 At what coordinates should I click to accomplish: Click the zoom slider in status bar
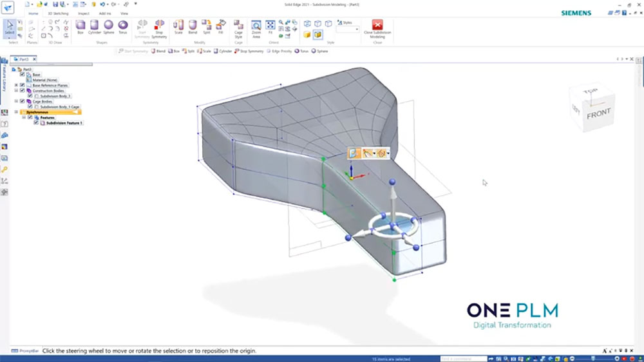[x=593, y=359]
